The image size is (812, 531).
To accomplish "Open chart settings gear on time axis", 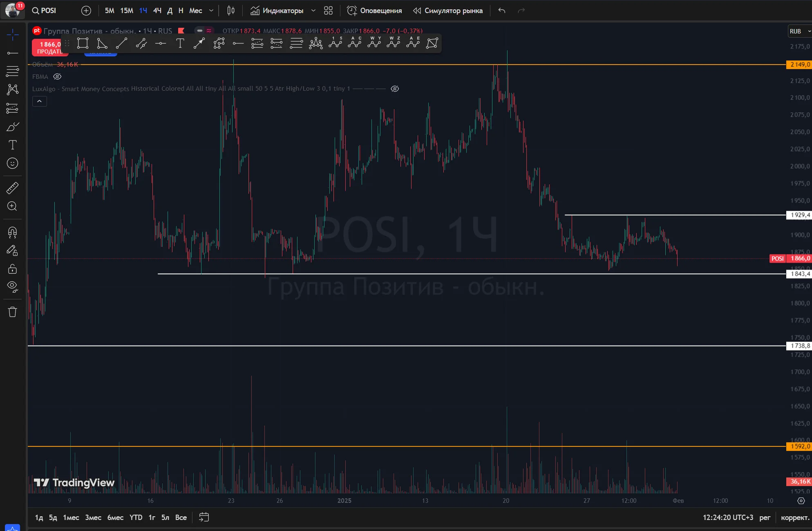I will 801,501.
